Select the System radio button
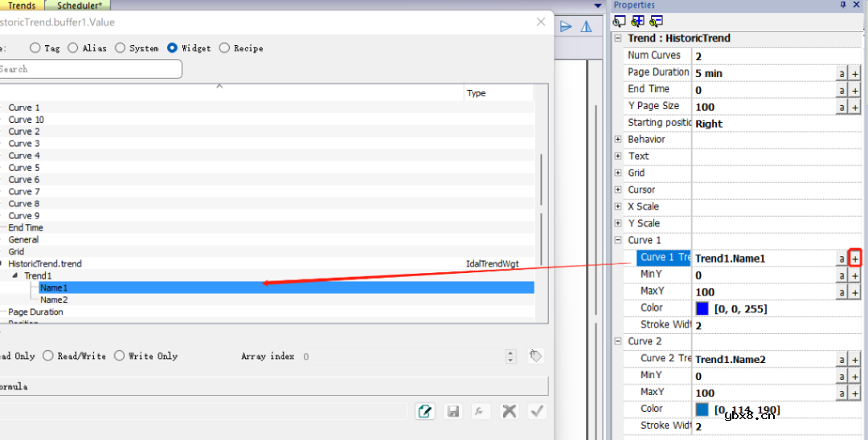Screen dimensions: 868x440 121,48
